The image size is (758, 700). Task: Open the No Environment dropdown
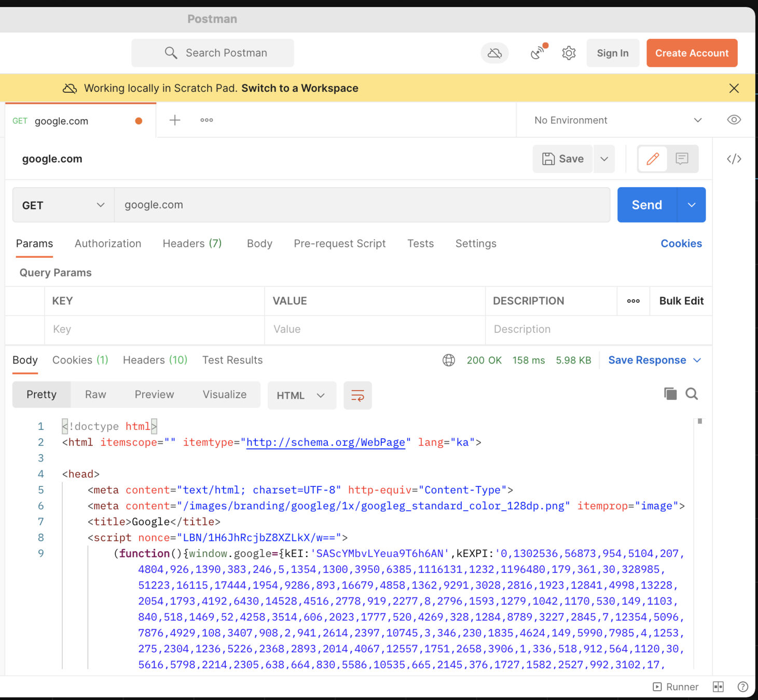pos(618,120)
